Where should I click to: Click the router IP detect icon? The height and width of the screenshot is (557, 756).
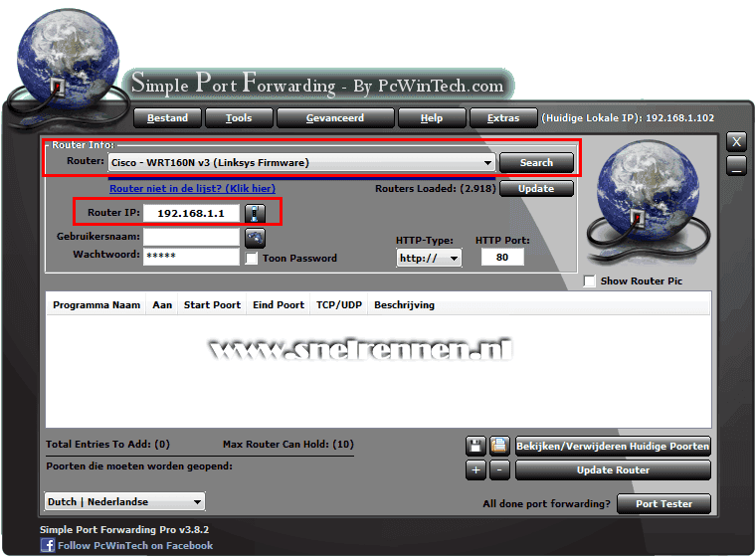tap(255, 213)
